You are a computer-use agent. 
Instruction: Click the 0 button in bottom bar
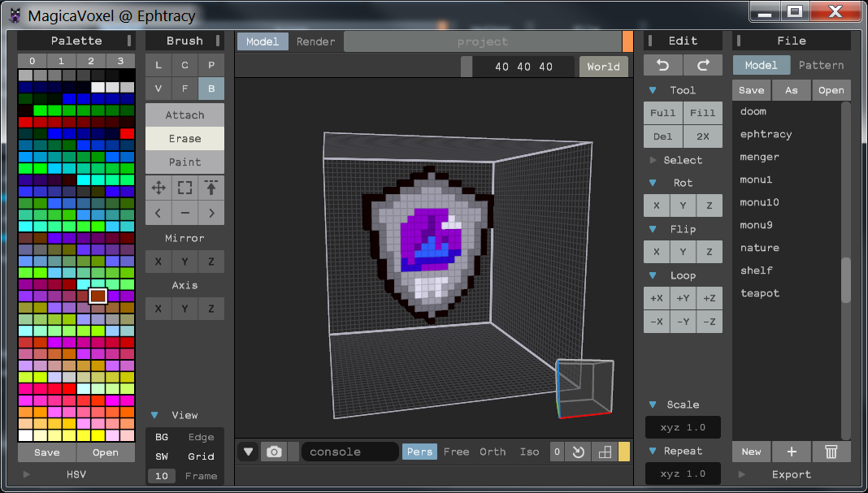click(557, 452)
